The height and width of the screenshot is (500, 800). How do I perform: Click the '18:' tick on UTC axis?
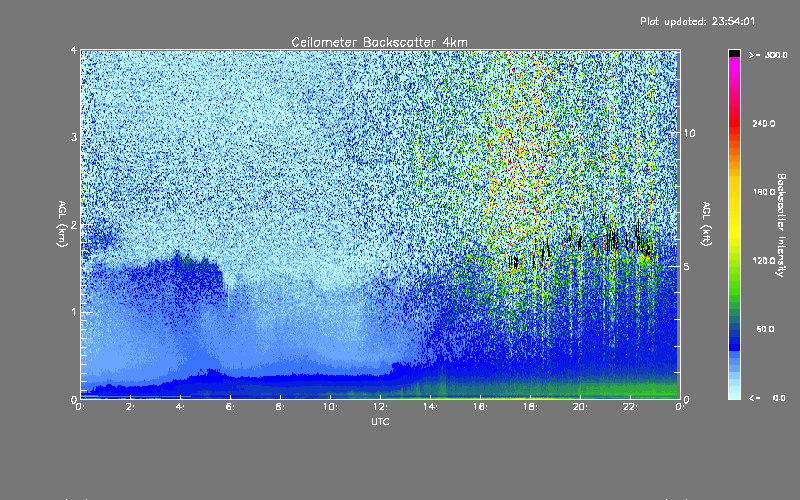point(530,407)
